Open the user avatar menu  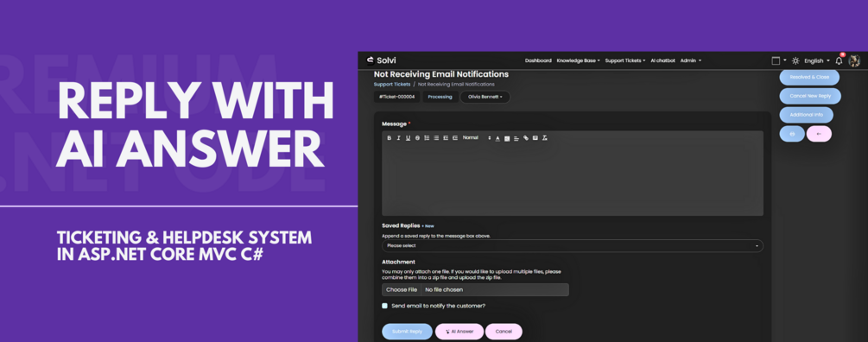(x=854, y=60)
